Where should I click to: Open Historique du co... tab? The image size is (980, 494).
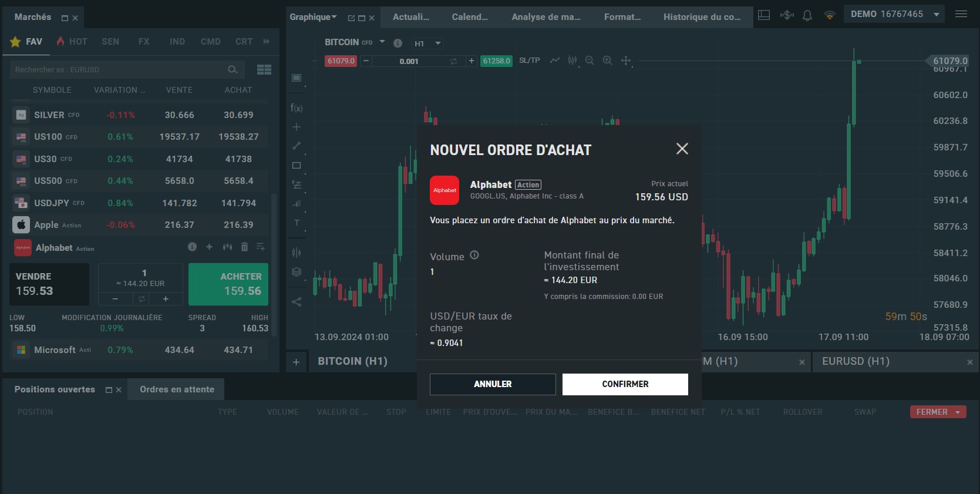[702, 17]
